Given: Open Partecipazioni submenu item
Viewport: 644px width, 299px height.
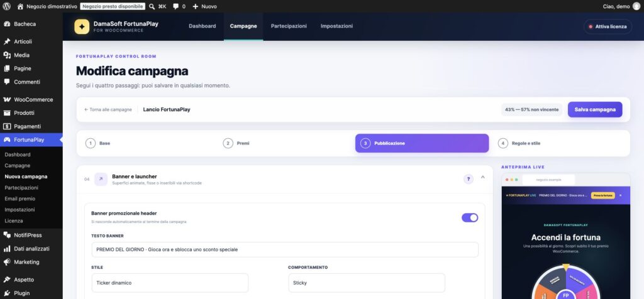Looking at the screenshot, I should pos(21,187).
